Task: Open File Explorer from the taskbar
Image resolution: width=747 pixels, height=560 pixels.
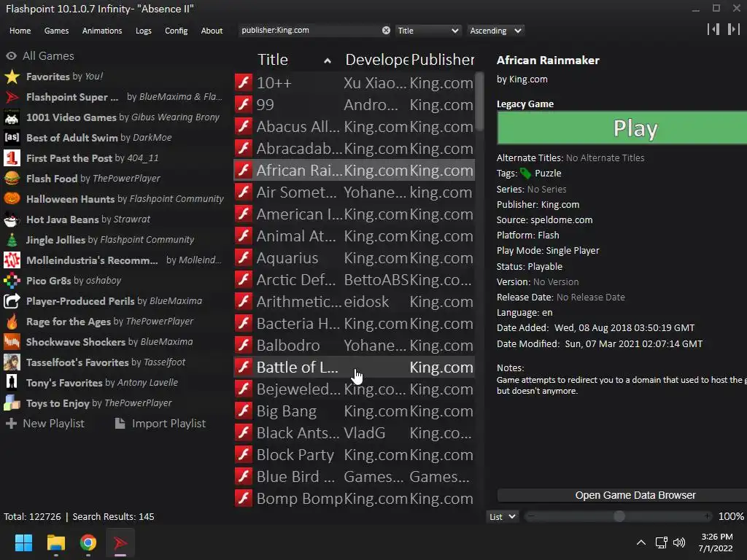Action: [55, 542]
